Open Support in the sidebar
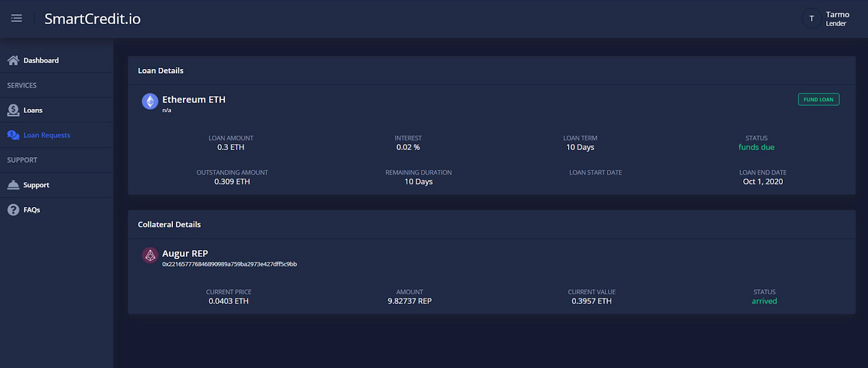The image size is (868, 368). 36,185
